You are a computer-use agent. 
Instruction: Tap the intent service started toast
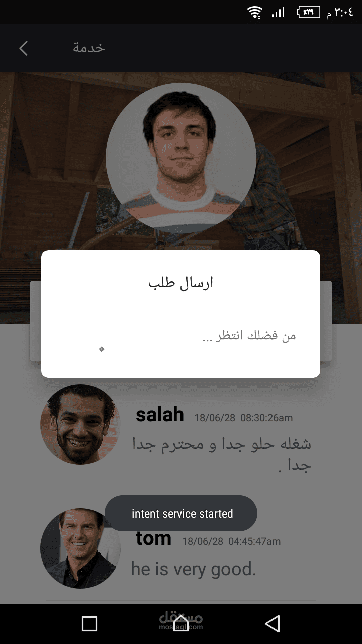[181, 513]
